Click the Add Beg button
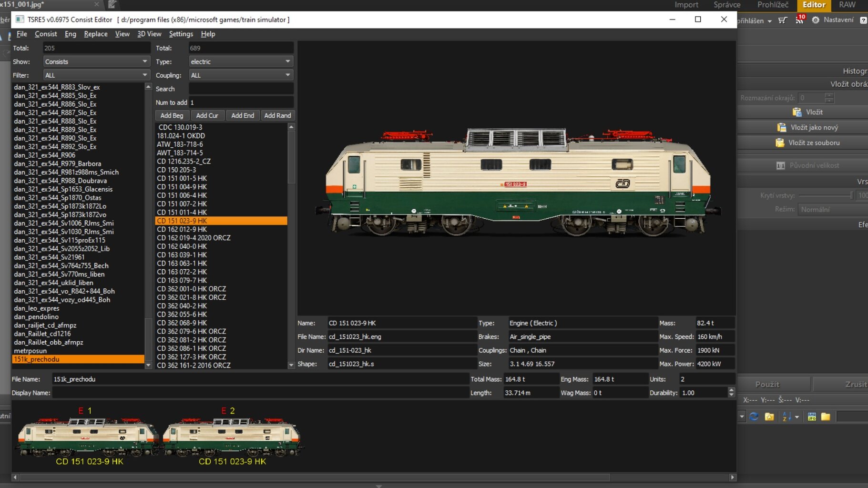Screen dimensions: 868x488 pyautogui.click(x=172, y=115)
